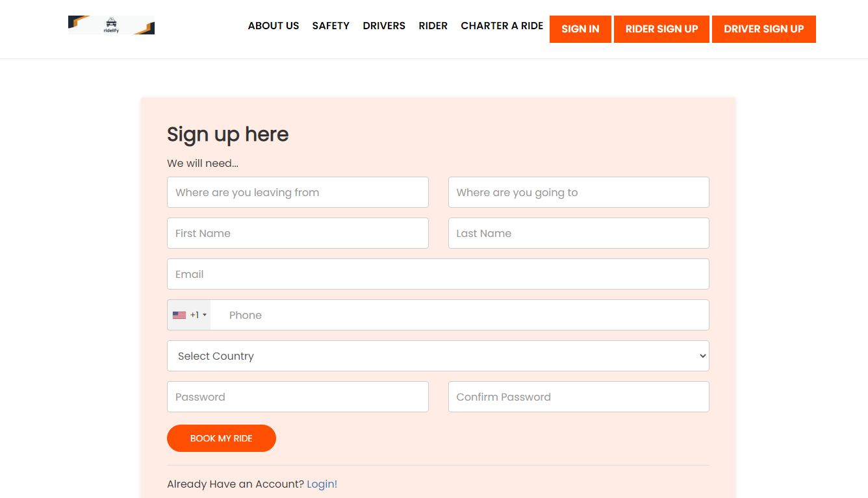Focus the 'Where are you going to' field
The image size is (868, 498).
pyautogui.click(x=579, y=192)
